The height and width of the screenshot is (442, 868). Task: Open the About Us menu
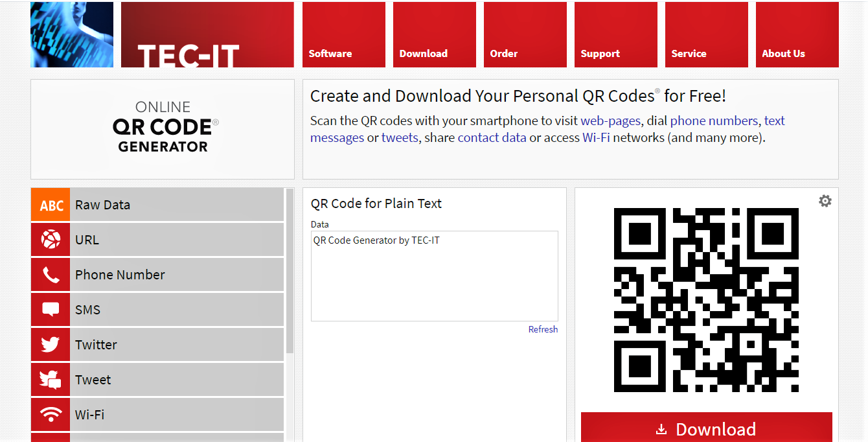tap(797, 34)
